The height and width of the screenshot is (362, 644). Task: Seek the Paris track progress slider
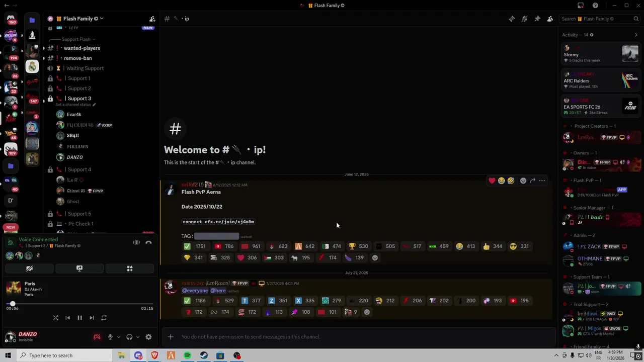[x=79, y=304]
